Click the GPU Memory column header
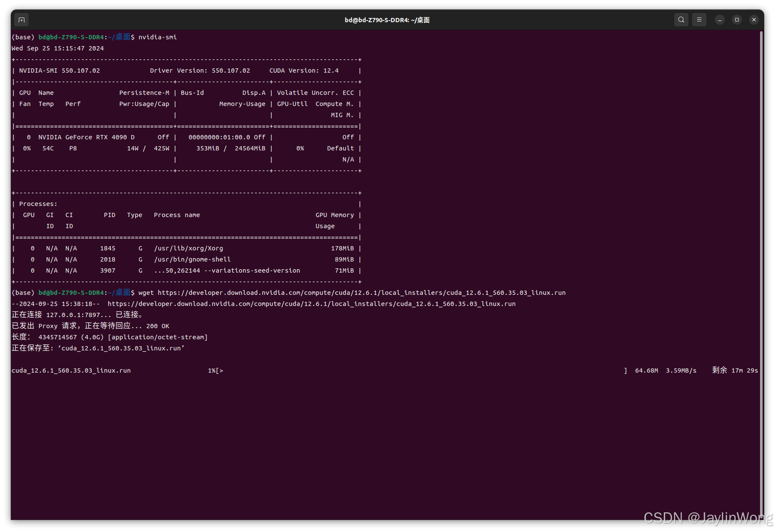Image resolution: width=775 pixels, height=532 pixels. click(334, 215)
